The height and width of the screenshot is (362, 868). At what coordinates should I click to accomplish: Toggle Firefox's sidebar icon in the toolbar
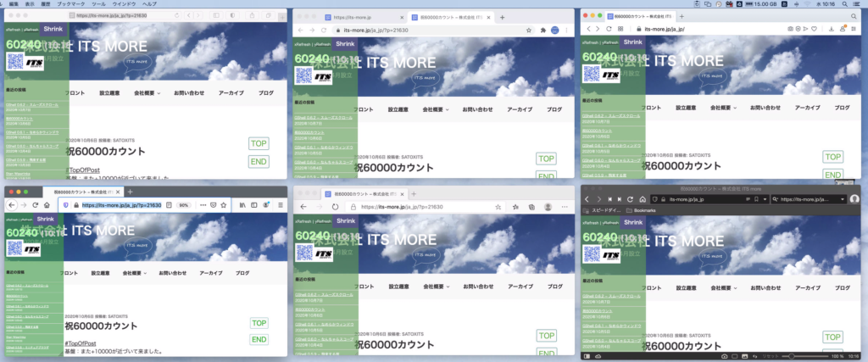point(255,205)
